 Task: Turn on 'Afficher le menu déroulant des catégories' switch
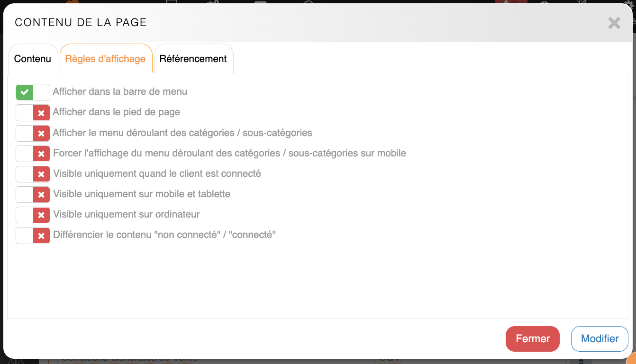click(x=33, y=133)
